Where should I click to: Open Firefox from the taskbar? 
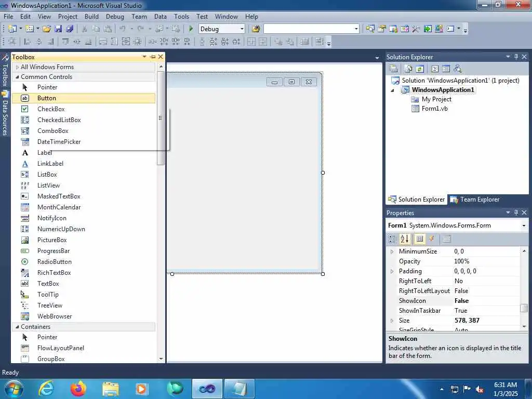coord(78,389)
